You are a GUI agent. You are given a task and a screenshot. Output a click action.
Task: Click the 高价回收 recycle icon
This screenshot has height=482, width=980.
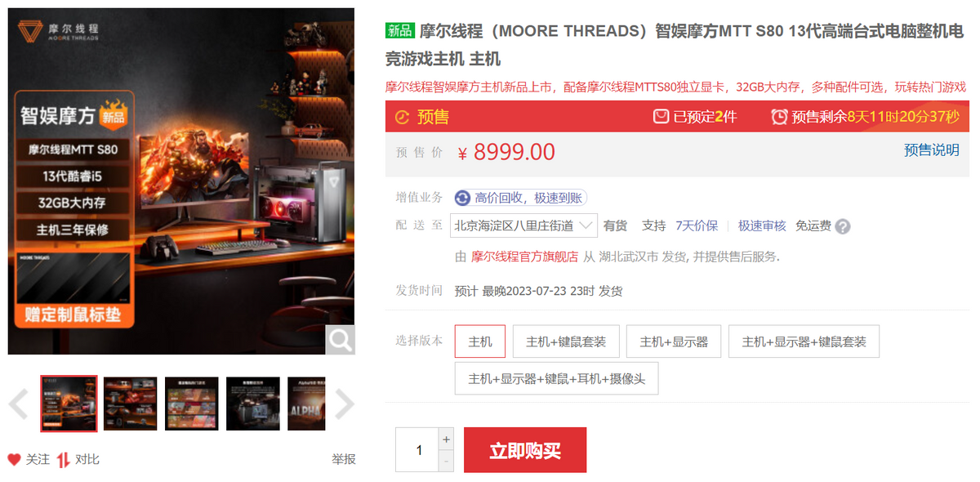point(463,198)
